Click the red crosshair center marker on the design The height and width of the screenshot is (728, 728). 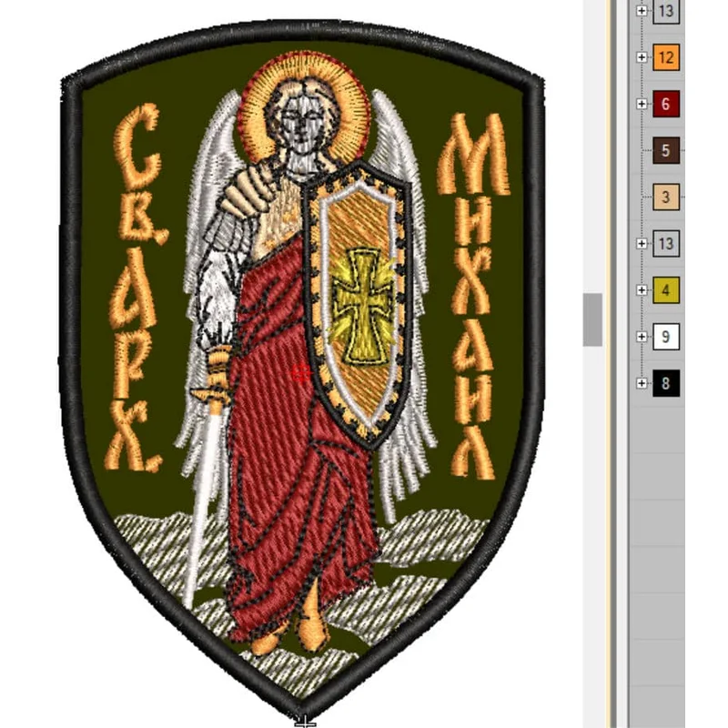pos(301,373)
